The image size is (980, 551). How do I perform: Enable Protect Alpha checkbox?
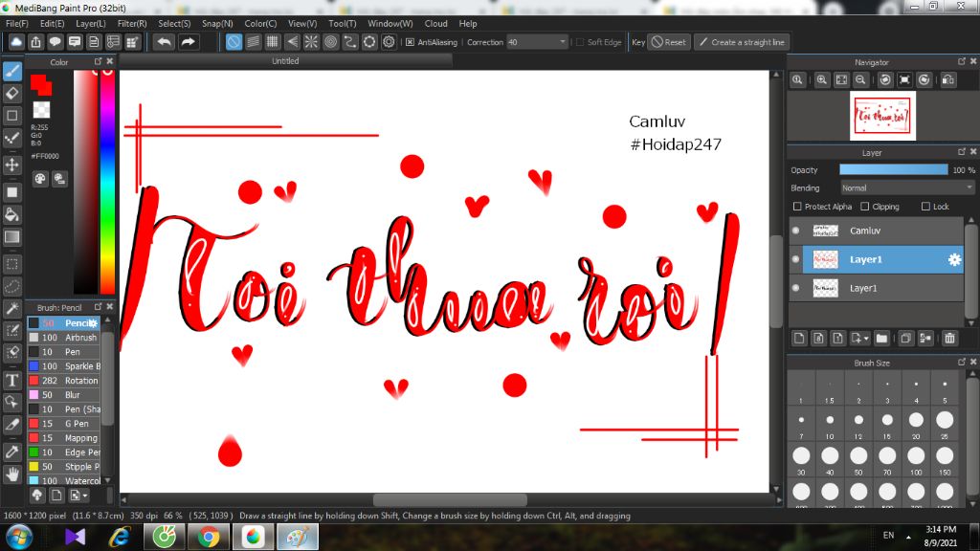[797, 207]
